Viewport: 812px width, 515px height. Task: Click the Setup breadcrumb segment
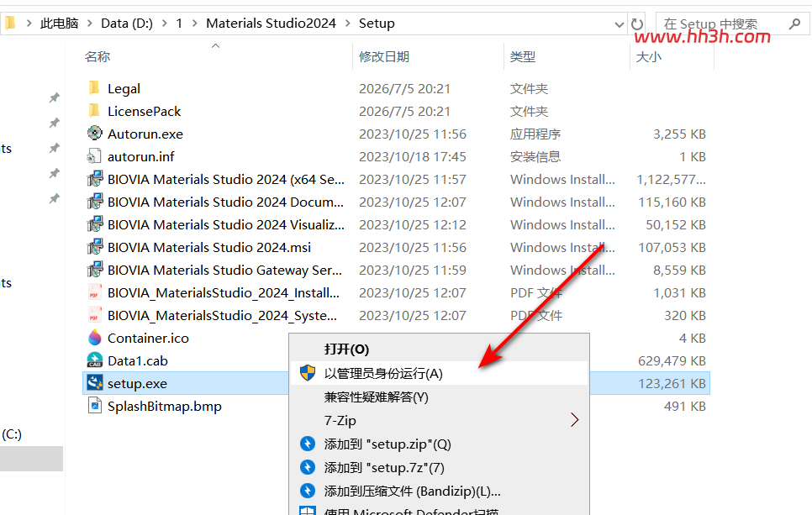(377, 24)
